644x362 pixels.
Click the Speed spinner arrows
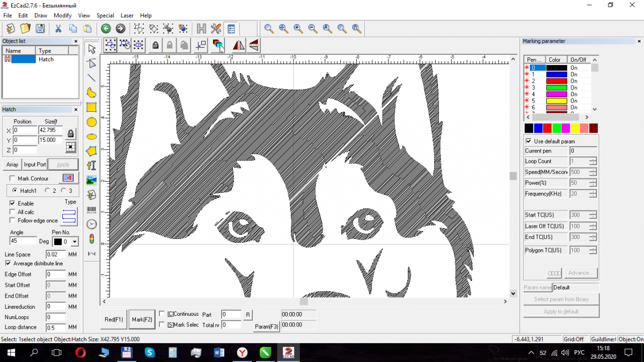coord(593,172)
